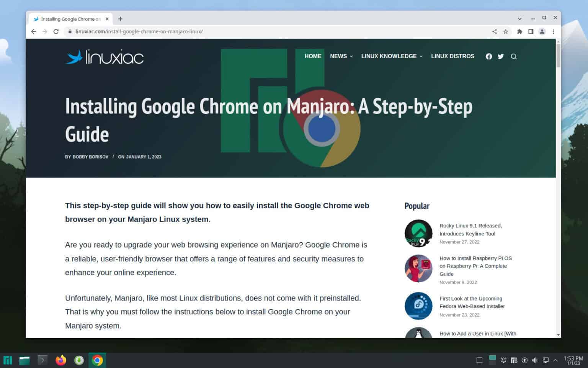Reload the page with the refresh icon

tap(56, 31)
